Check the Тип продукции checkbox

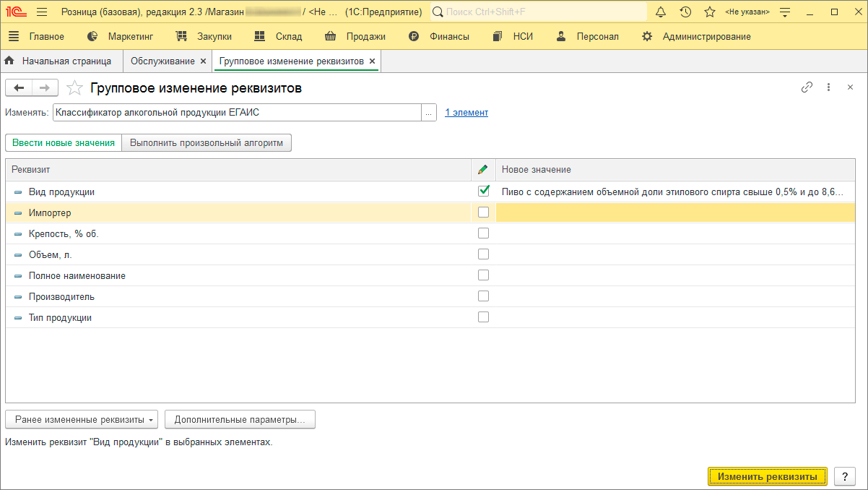click(x=484, y=317)
